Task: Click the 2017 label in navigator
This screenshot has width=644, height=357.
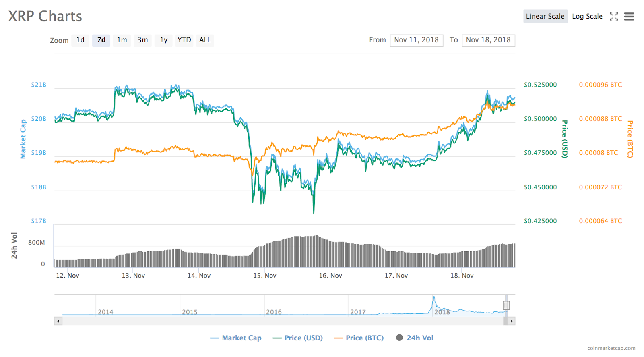Action: 358,312
